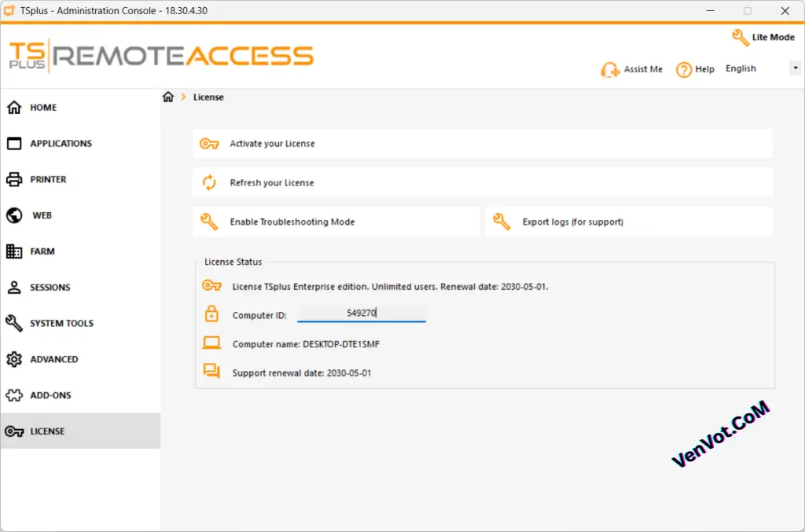Click the Web globe icon in sidebar
This screenshot has height=532, width=805.
(x=14, y=215)
